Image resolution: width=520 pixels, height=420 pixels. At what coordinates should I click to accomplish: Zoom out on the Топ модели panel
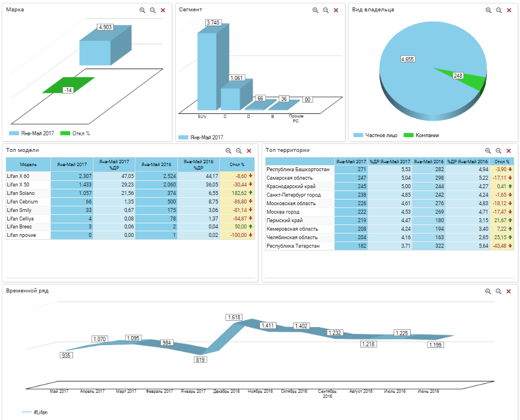tap(238, 151)
